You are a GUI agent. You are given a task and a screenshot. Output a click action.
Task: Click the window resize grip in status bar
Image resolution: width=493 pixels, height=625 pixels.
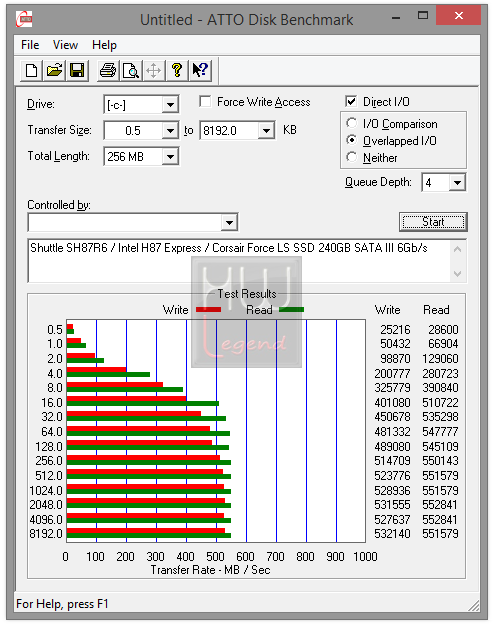(x=474, y=605)
